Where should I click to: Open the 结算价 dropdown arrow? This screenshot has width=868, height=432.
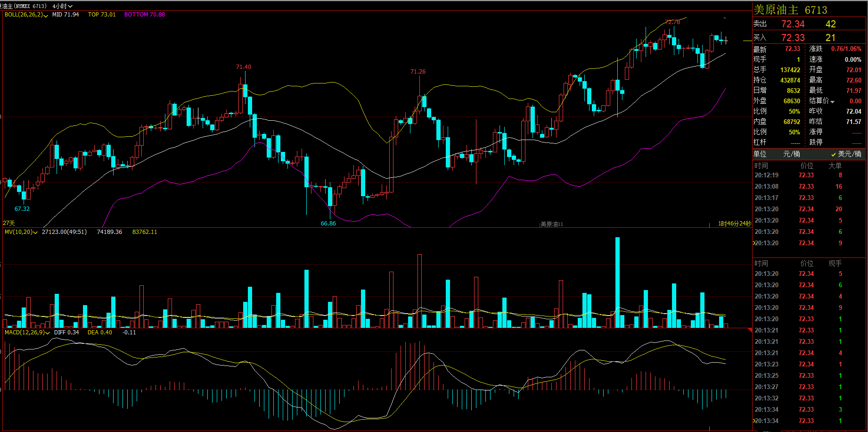[x=833, y=101]
